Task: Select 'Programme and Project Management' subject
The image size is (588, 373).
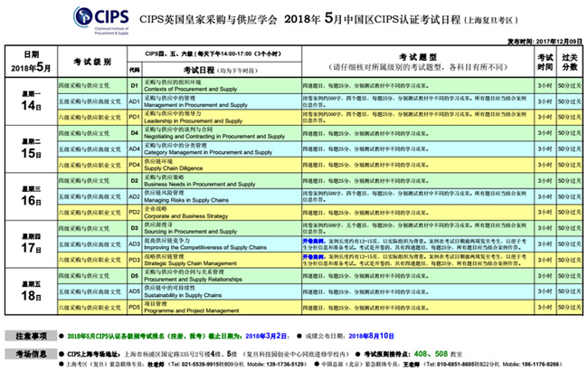Action: (x=192, y=311)
